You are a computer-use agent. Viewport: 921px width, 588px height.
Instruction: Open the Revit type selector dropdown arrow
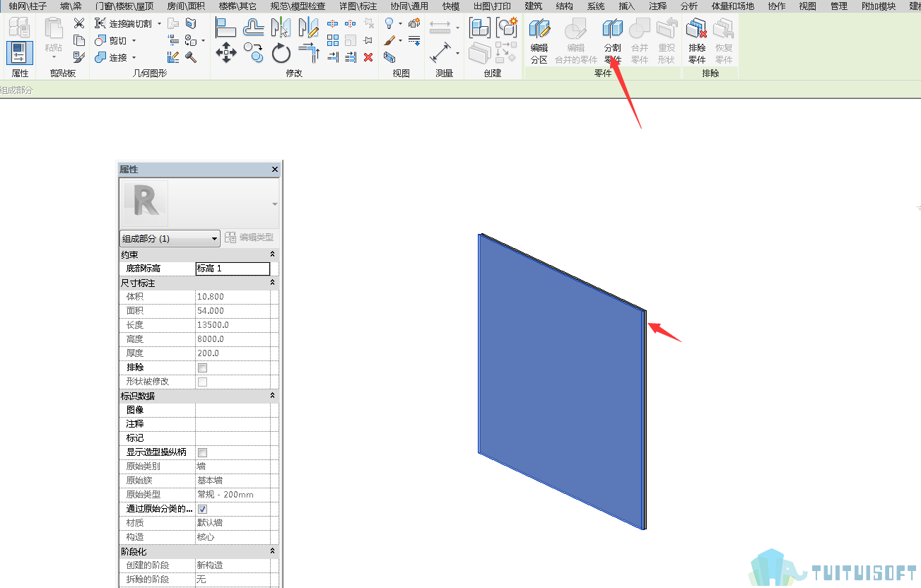275,204
